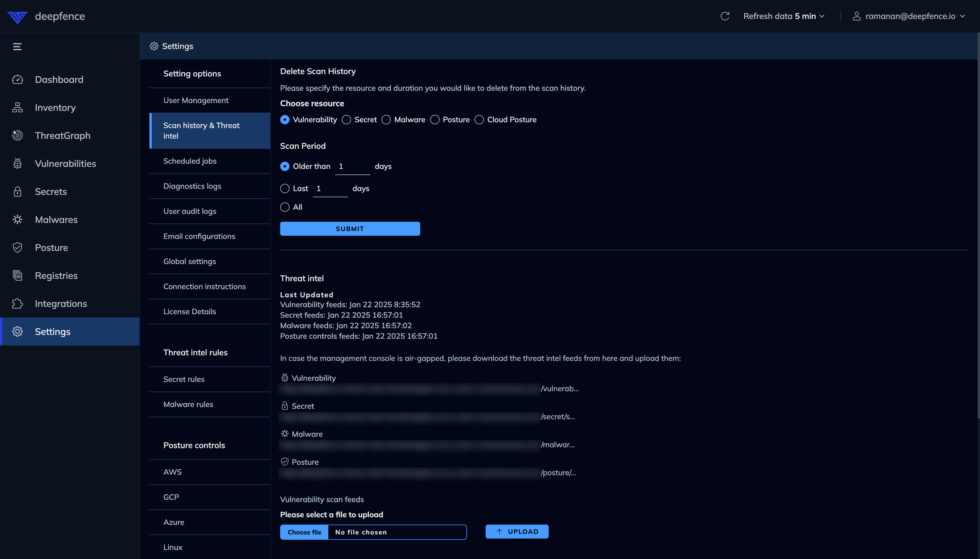980x559 pixels.
Task: Open the Refresh data 5 min dropdown
Action: coord(784,16)
